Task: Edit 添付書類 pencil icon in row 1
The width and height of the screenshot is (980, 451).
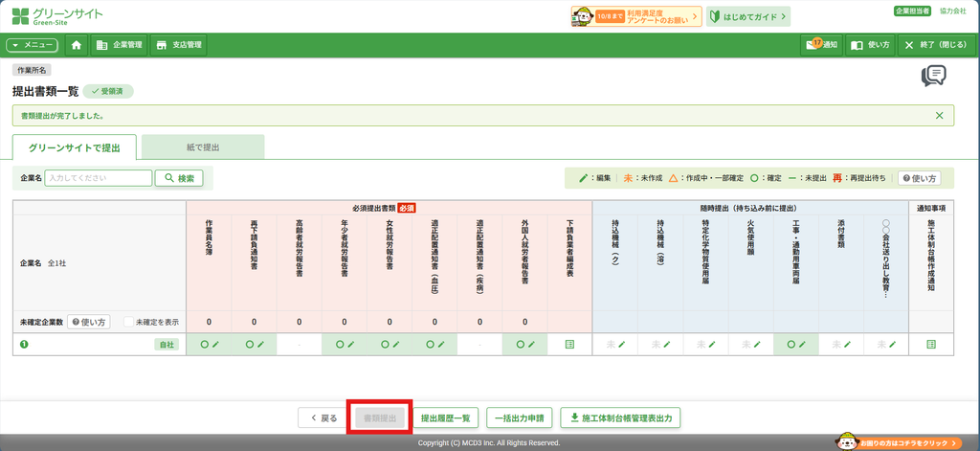Action: click(x=848, y=344)
